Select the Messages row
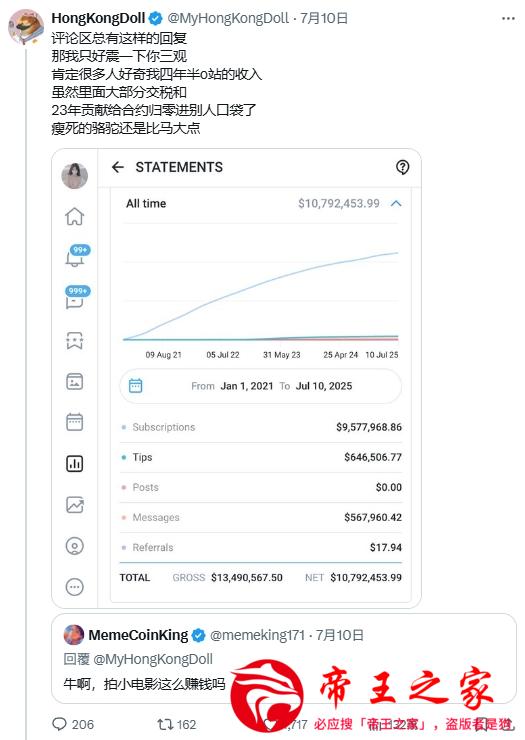The image size is (525, 740). (261, 518)
